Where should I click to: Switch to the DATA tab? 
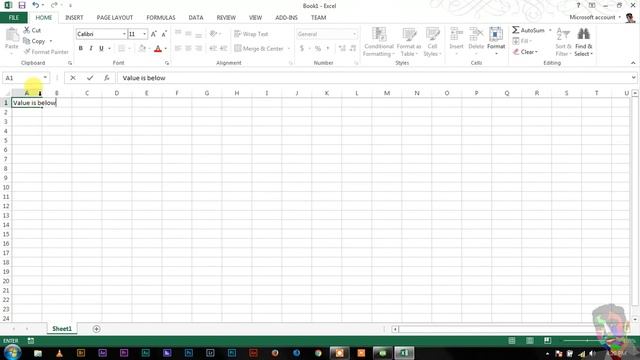click(196, 18)
